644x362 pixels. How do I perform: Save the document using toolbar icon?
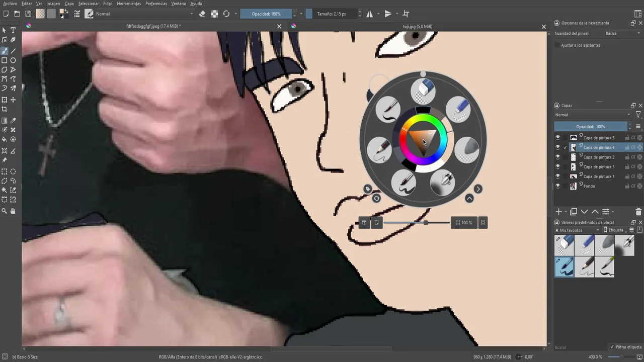click(28, 14)
